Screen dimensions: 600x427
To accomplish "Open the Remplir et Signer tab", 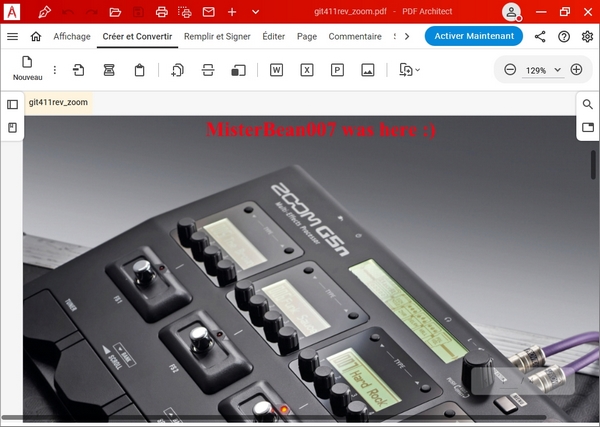I will tap(217, 36).
